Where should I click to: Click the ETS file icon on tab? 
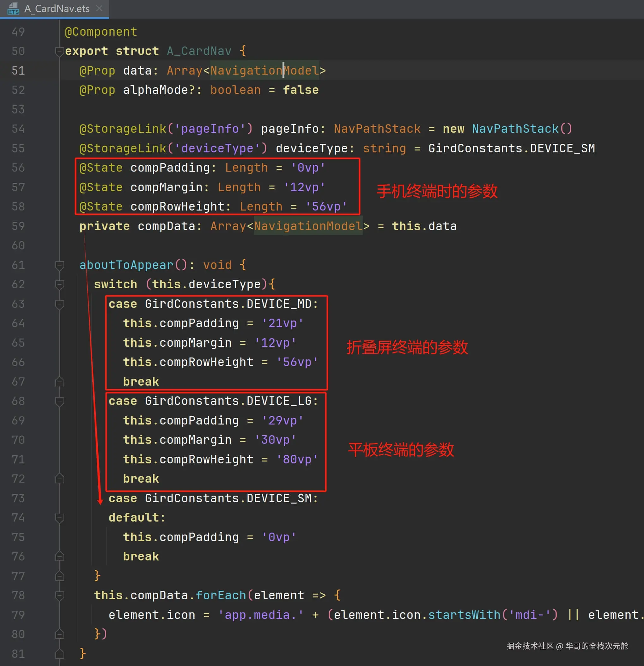coord(13,9)
